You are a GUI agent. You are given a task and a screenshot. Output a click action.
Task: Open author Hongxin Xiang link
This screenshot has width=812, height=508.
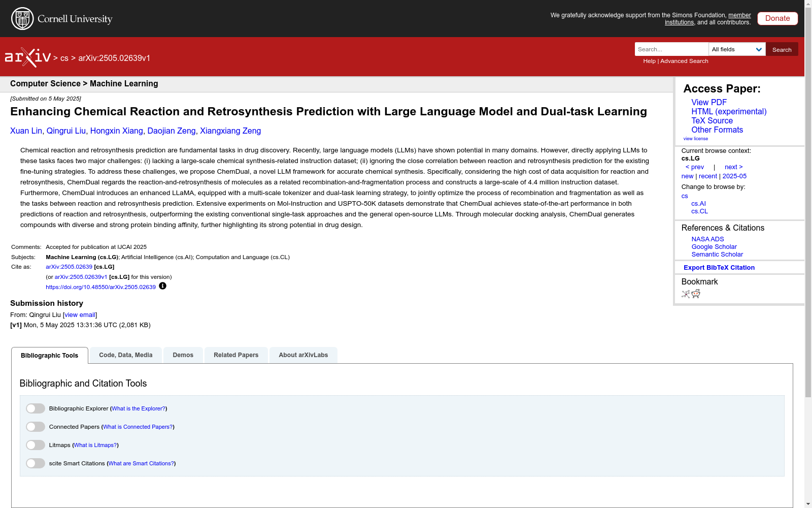click(x=117, y=131)
